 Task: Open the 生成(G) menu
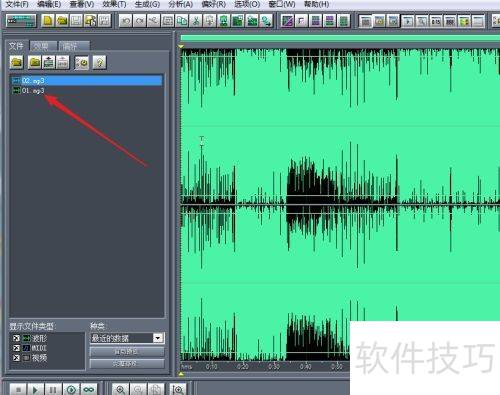pos(147,4)
